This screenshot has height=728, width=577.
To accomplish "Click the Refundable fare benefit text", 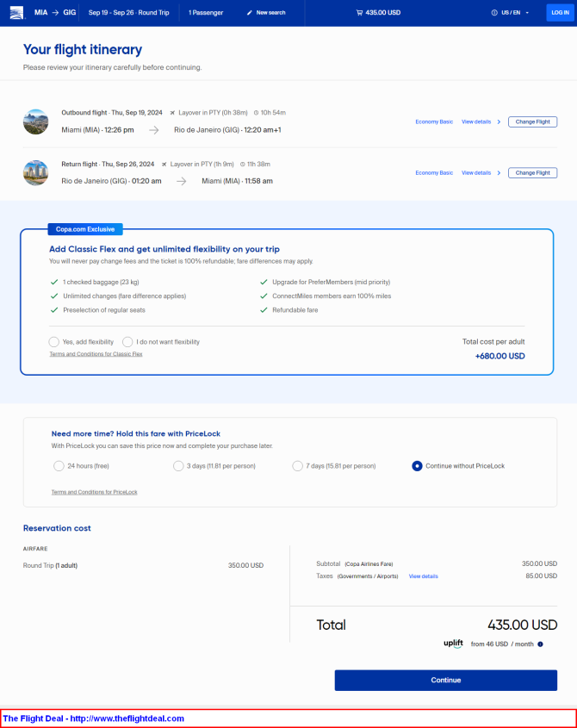I will click(x=295, y=309).
